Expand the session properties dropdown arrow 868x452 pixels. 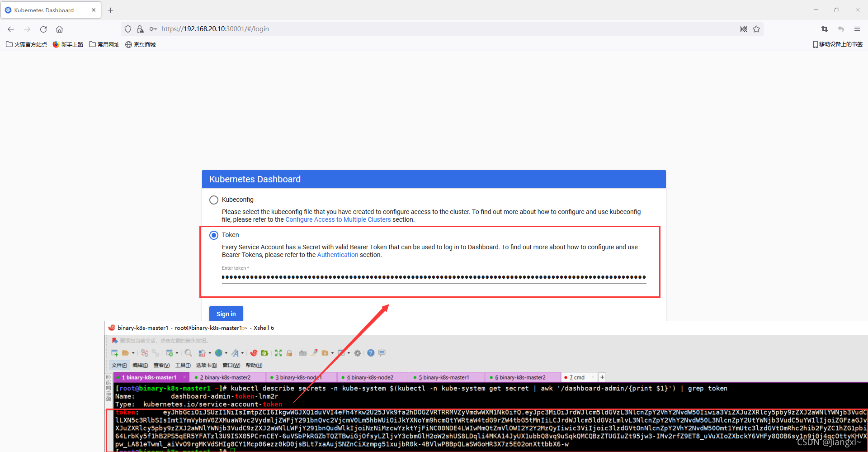pyautogui.click(x=177, y=353)
